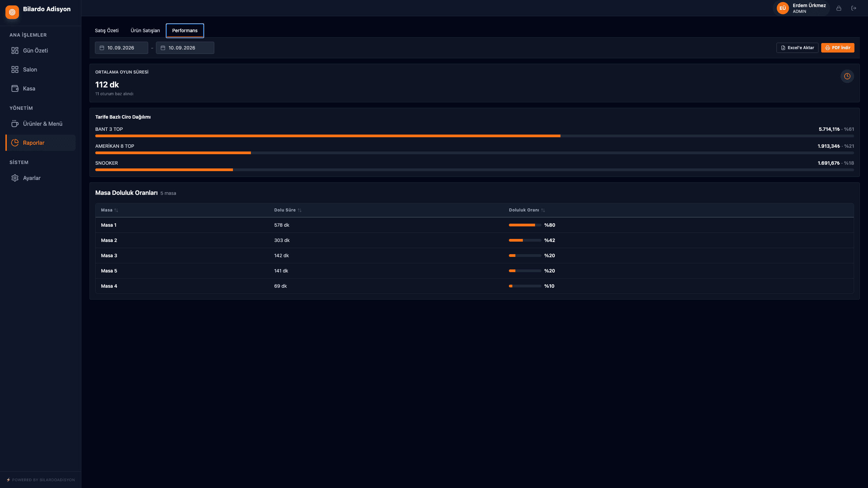
Task: Click the PDF İndir button
Action: point(838,48)
